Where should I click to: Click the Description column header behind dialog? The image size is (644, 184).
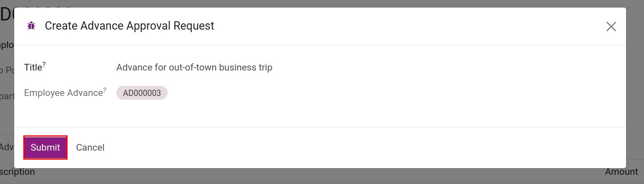[x=18, y=172]
